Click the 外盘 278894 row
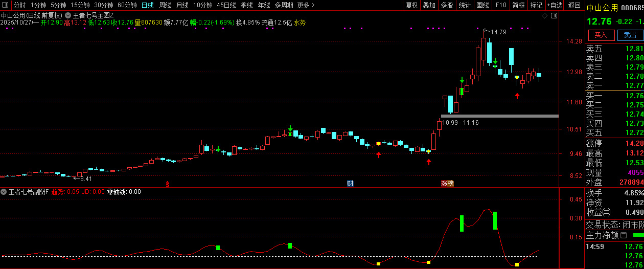644x269 pixels. pos(614,182)
